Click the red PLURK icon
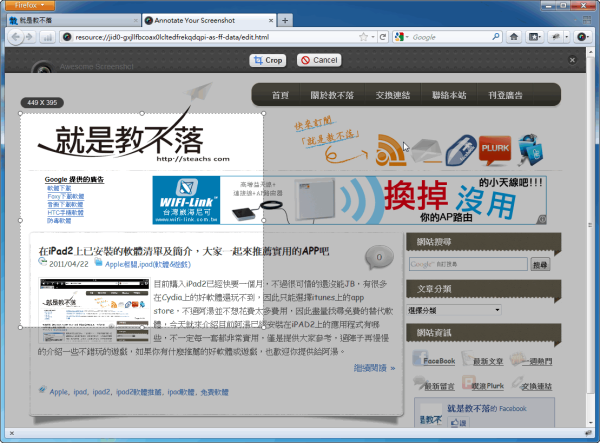Image resolution: width=600 pixels, height=443 pixels. pos(495,150)
